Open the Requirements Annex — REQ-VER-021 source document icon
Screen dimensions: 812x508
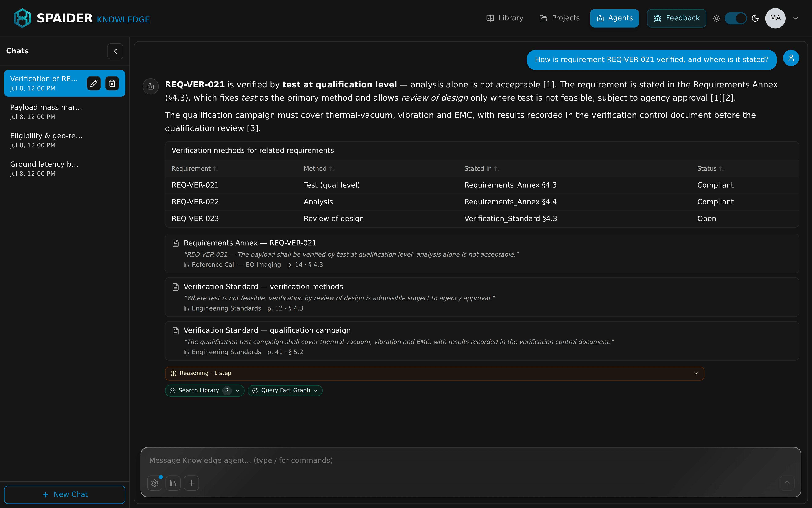tap(176, 243)
